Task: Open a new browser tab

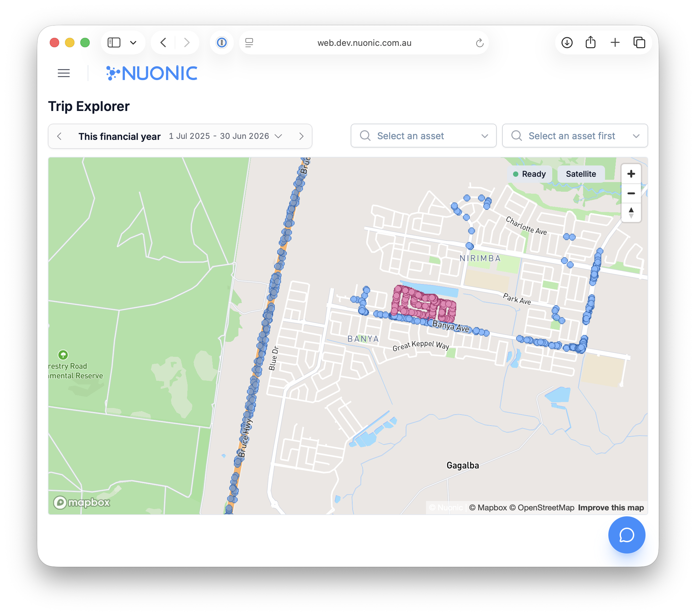Action: click(x=615, y=43)
